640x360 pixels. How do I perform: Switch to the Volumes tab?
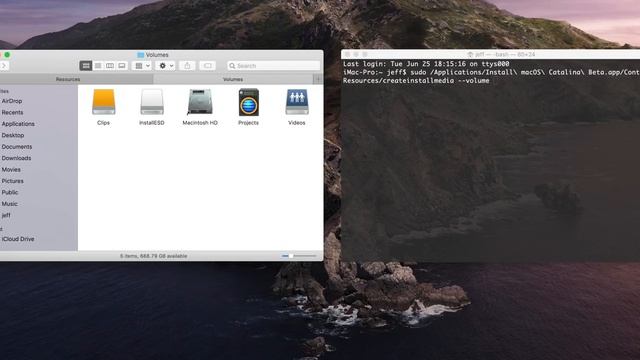tap(233, 79)
